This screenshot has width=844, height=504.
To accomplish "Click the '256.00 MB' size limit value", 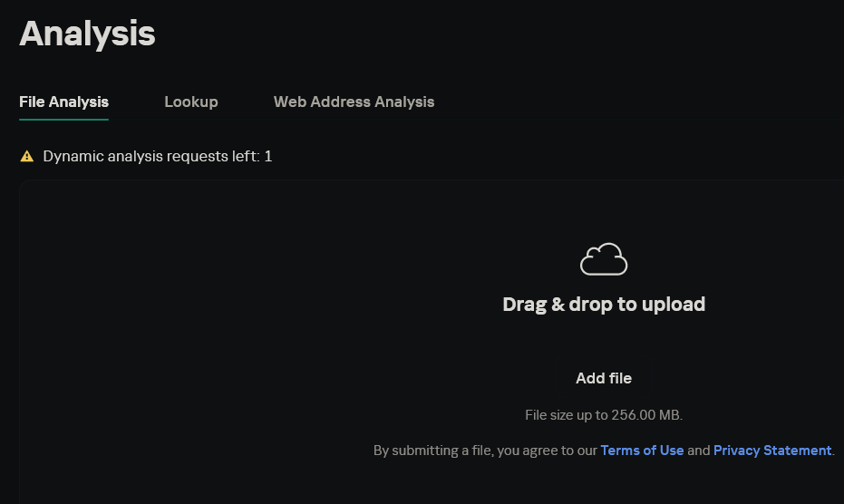I will 645,415.
